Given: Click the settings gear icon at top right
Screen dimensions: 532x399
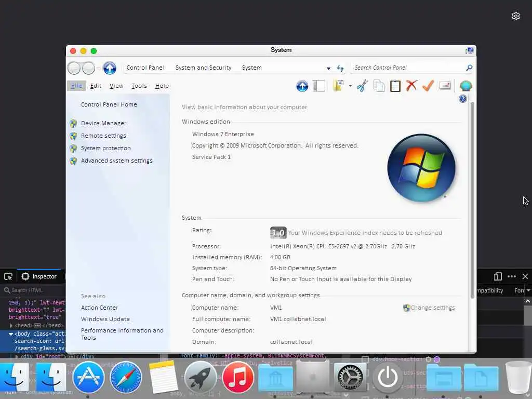Looking at the screenshot, I should click(x=516, y=16).
